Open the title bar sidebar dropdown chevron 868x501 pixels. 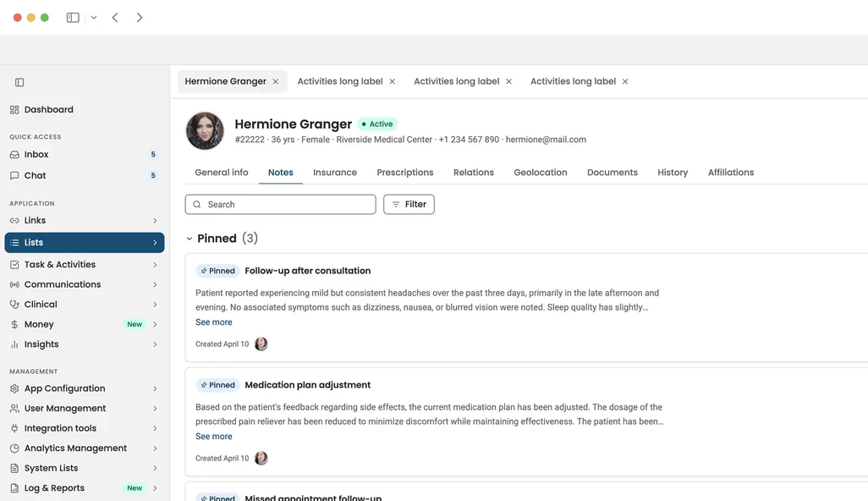click(x=94, y=18)
